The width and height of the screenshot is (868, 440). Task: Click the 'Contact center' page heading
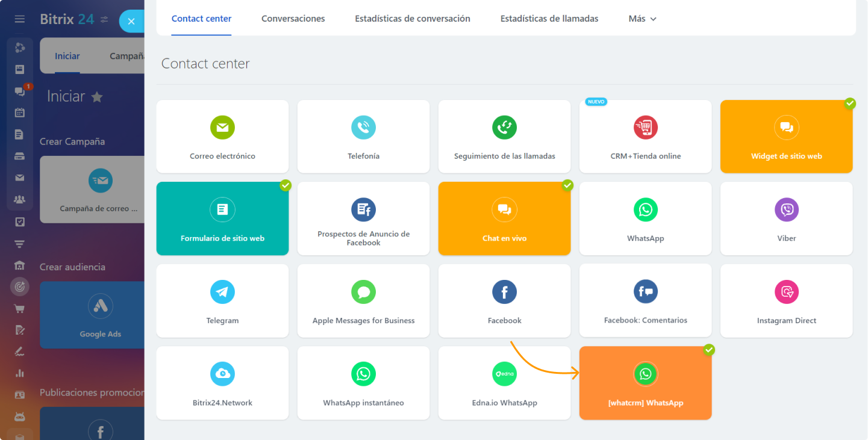click(205, 64)
